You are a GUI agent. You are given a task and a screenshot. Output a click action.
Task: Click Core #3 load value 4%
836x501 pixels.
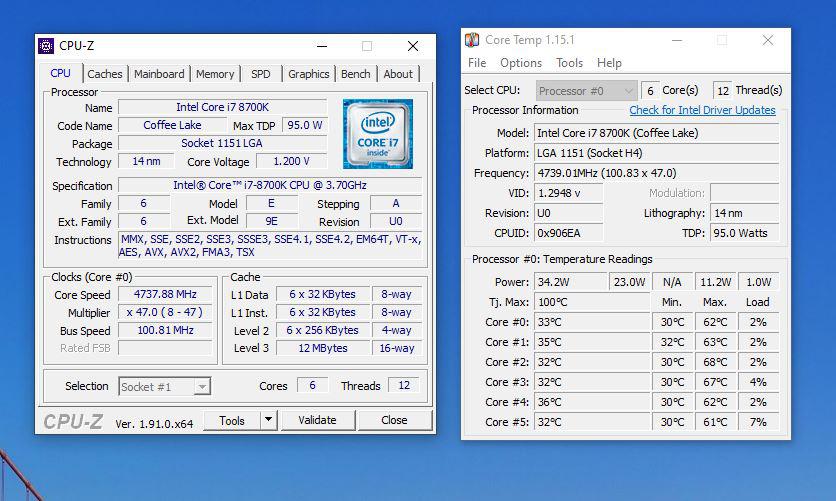pos(758,382)
